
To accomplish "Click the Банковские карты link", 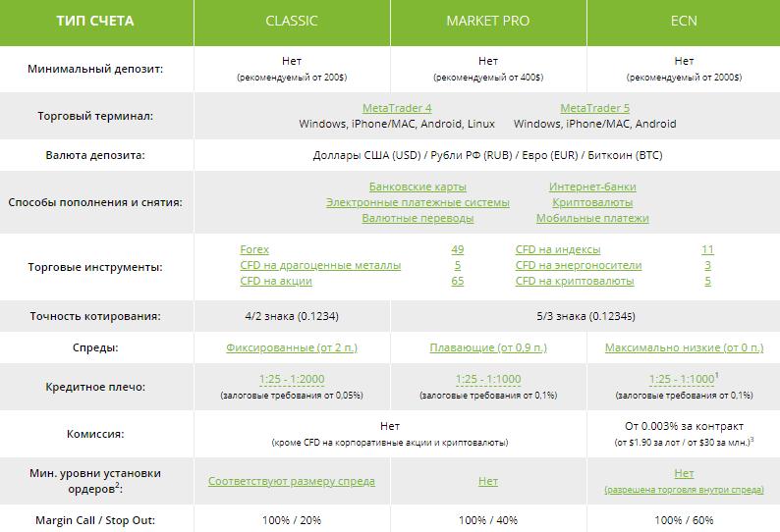I will coord(418,186).
